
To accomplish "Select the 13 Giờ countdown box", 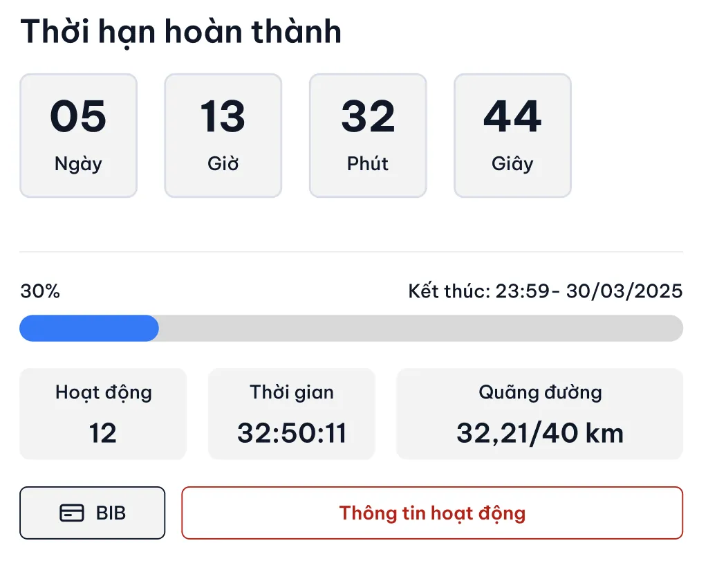I will click(x=223, y=136).
